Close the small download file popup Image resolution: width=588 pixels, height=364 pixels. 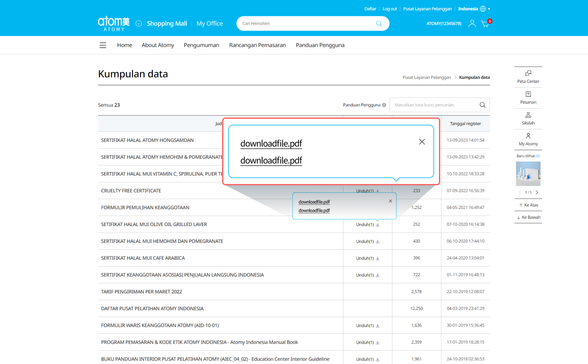pyautogui.click(x=390, y=201)
